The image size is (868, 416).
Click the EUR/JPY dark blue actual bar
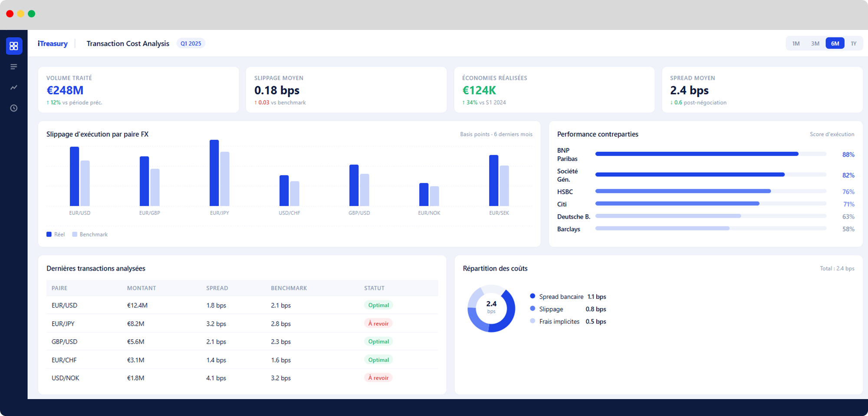coord(214,173)
